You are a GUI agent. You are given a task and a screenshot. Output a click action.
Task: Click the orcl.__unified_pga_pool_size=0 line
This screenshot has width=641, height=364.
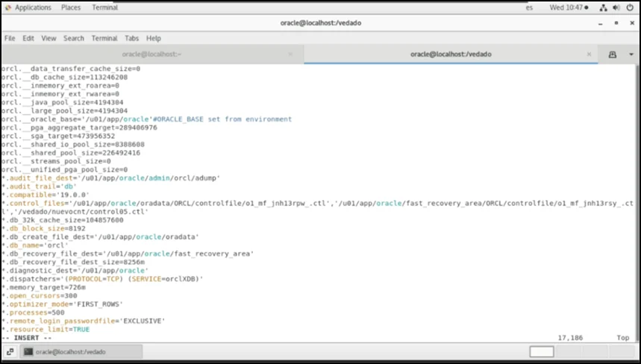coord(65,169)
